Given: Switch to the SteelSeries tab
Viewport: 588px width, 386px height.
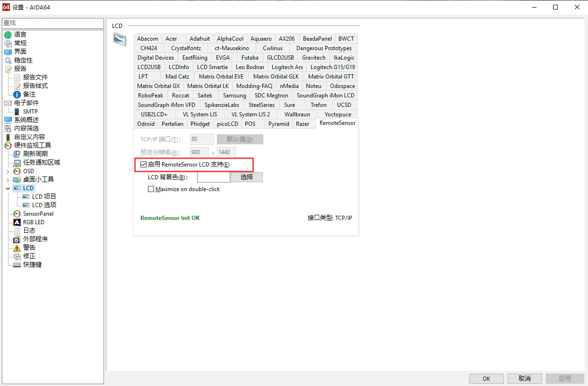Looking at the screenshot, I should coord(261,105).
